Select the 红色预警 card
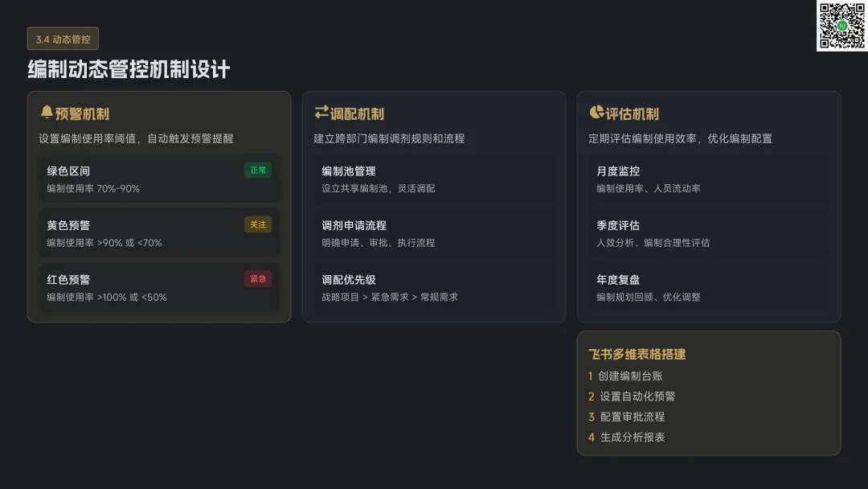This screenshot has height=489, width=868. coord(159,288)
